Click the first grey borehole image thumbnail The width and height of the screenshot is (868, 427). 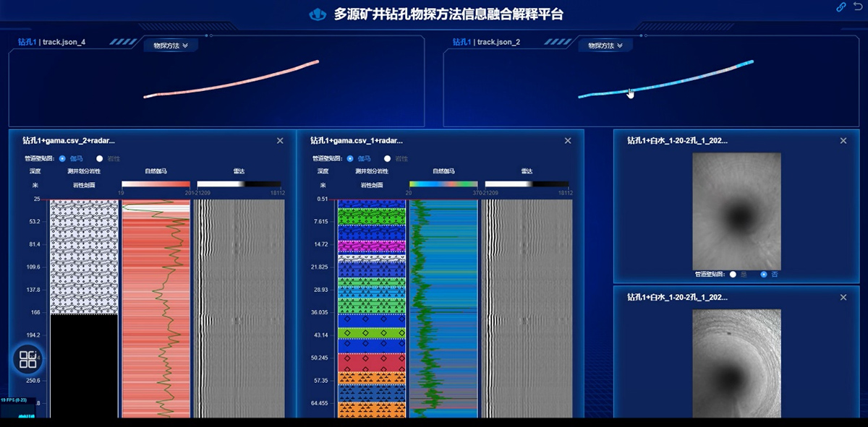pos(737,211)
